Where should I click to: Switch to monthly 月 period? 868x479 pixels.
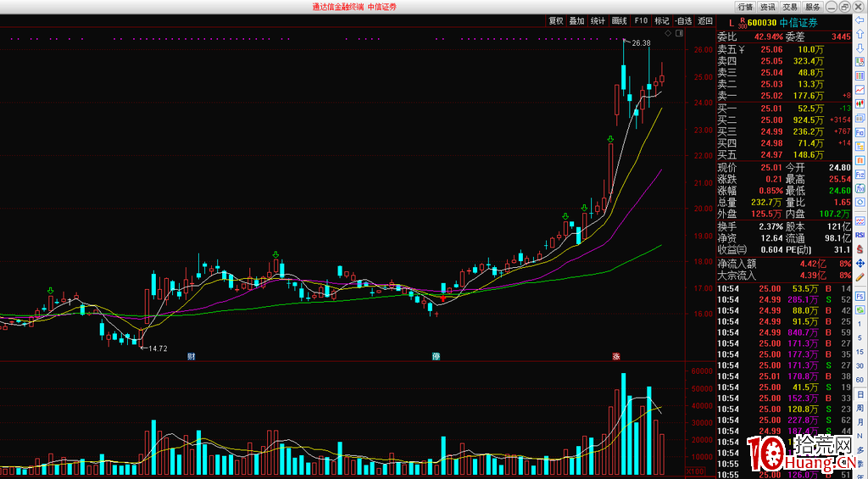[x=860, y=421]
